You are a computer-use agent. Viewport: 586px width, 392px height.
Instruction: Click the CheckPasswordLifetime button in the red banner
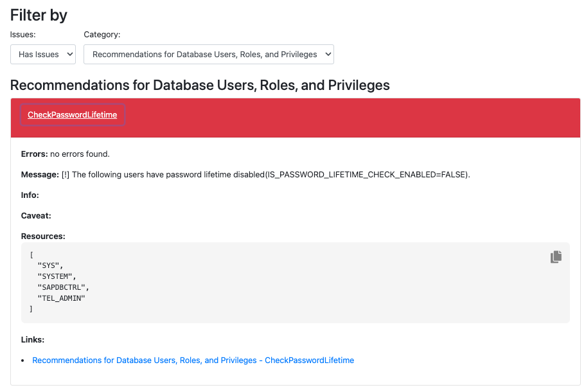tap(73, 114)
